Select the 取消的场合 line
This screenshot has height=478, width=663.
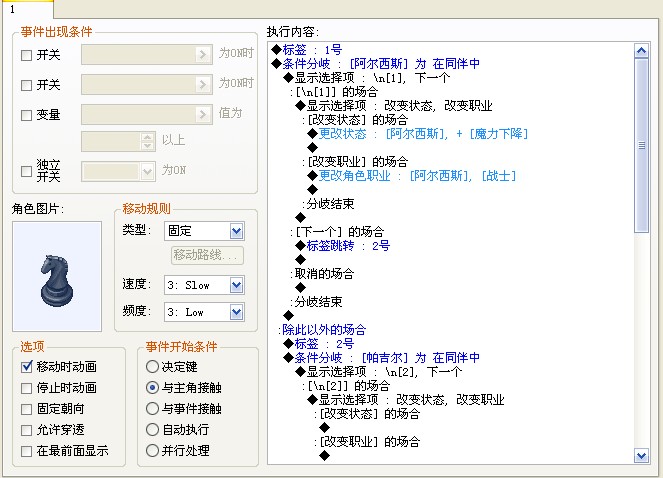point(322,274)
